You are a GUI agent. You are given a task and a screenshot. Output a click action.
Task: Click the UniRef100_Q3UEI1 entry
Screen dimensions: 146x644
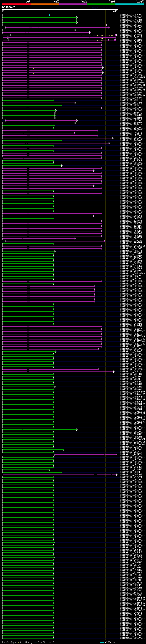click(x=131, y=100)
